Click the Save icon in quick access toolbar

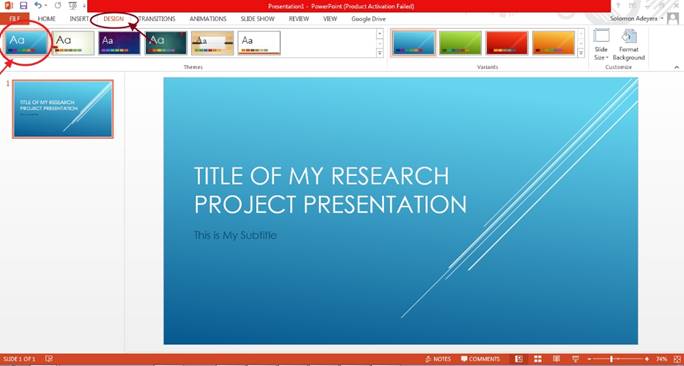tap(24, 5)
